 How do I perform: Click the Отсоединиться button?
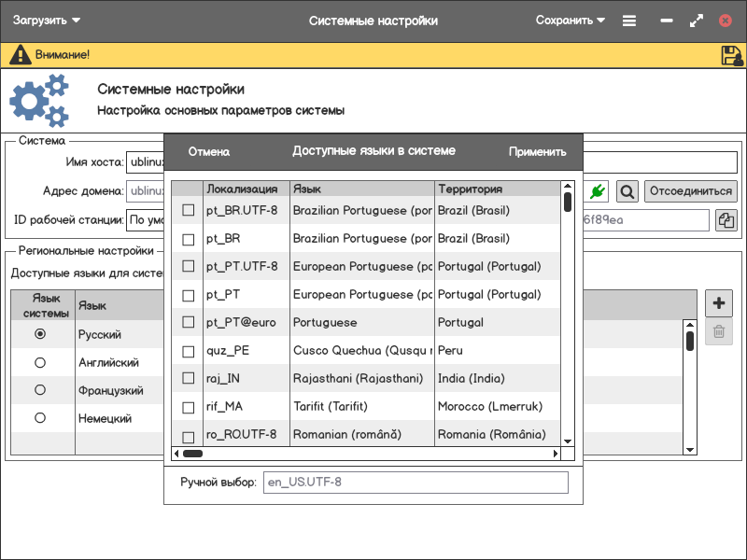690,191
